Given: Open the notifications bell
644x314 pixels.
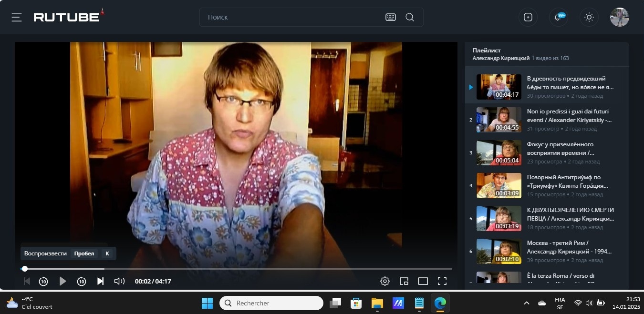Looking at the screenshot, I should (x=558, y=17).
